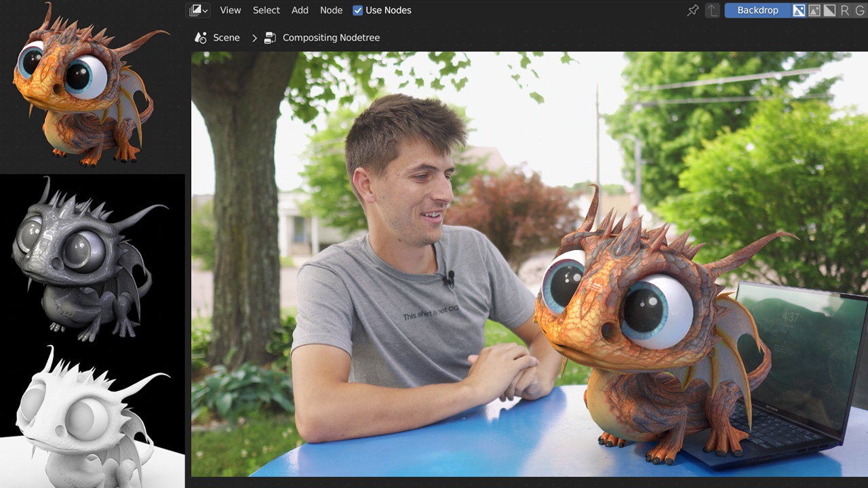The image size is (868, 488).
Task: Click the Scene breadcrumb icon
Action: coord(201,38)
